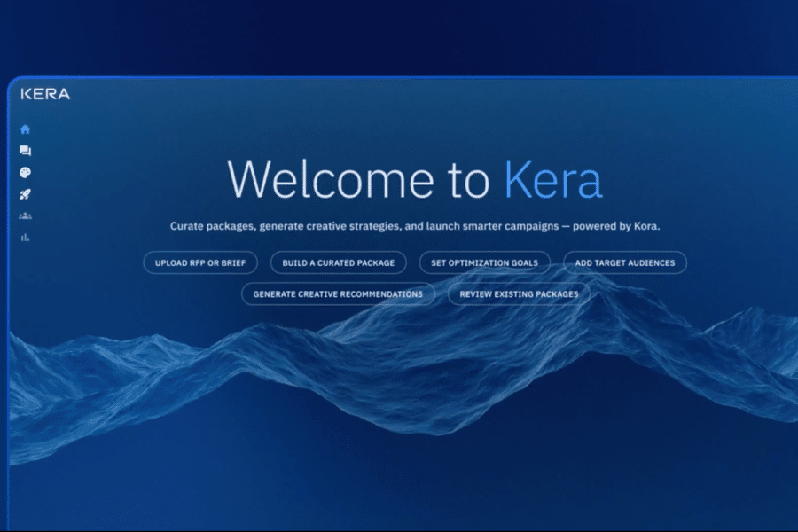Click the Welcome to heading text
Image resolution: width=798 pixels, height=532 pixels.
359,179
